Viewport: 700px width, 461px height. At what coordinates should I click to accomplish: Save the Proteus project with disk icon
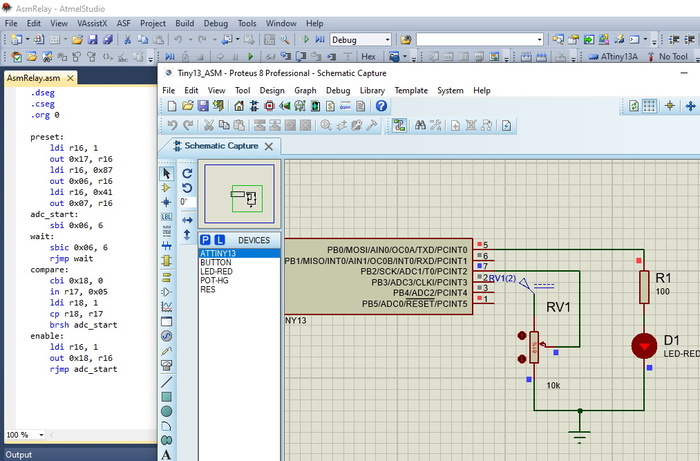(x=203, y=106)
